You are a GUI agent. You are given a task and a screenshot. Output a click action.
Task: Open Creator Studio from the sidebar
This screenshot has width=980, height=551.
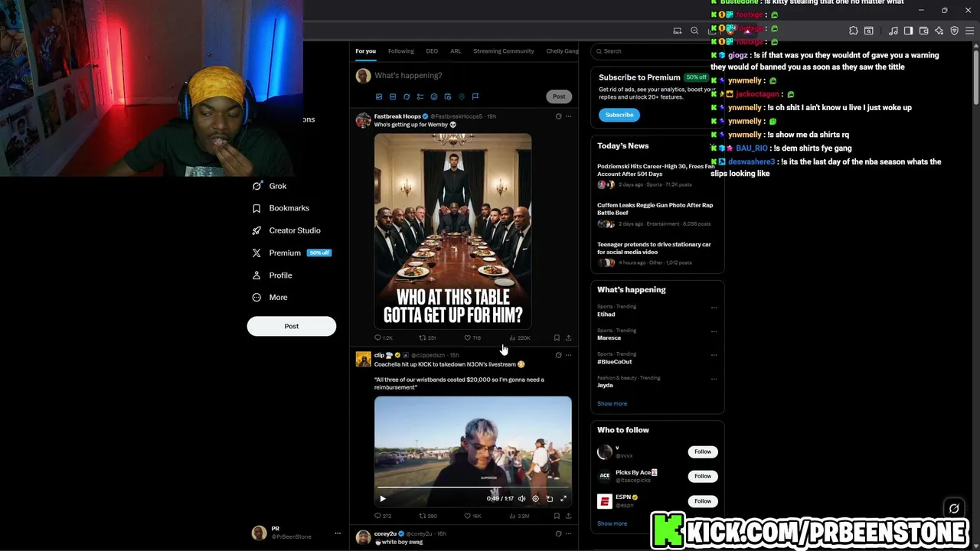(286, 230)
